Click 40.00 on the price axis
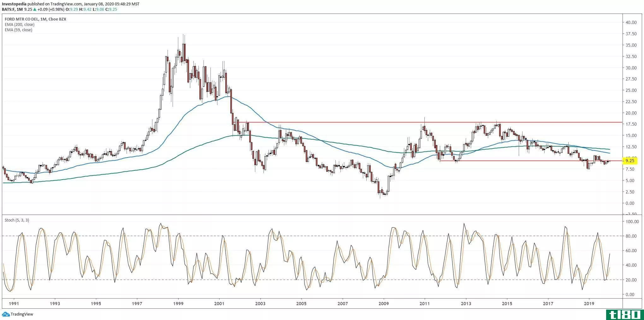 point(631,22)
